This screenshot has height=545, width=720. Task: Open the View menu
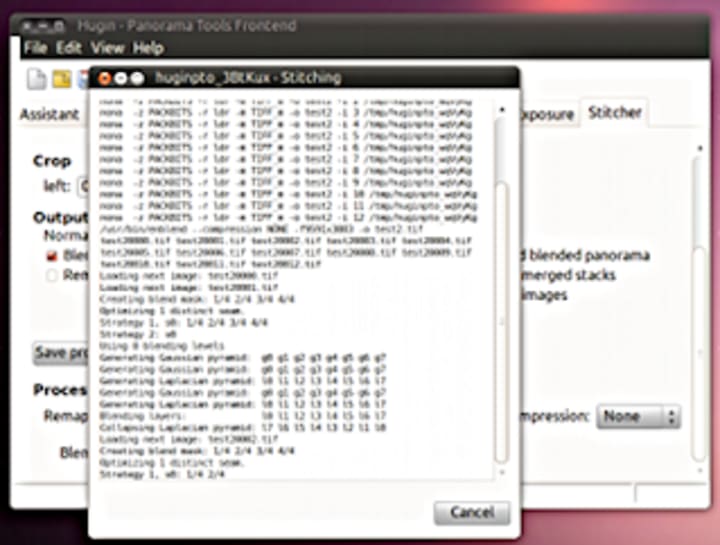tap(107, 48)
